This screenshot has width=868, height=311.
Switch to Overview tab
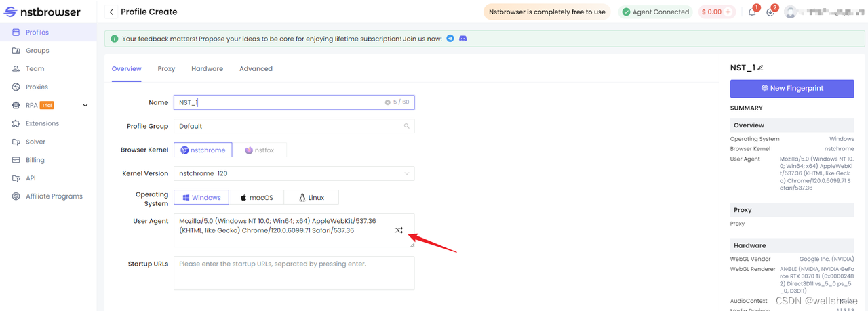pos(127,69)
